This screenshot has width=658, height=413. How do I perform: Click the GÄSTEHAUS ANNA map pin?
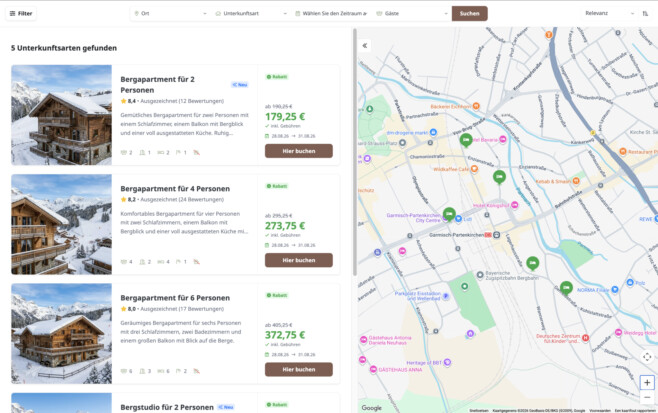tap(373, 369)
